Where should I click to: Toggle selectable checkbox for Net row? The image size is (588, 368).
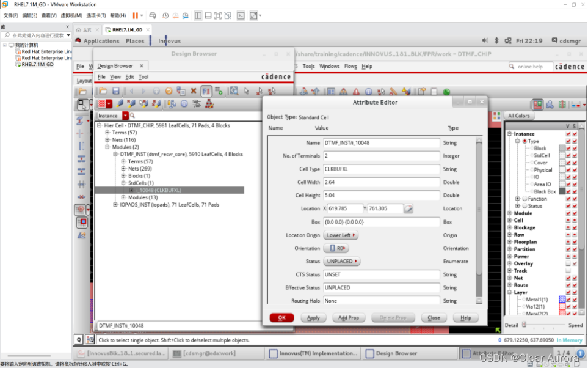575,278
